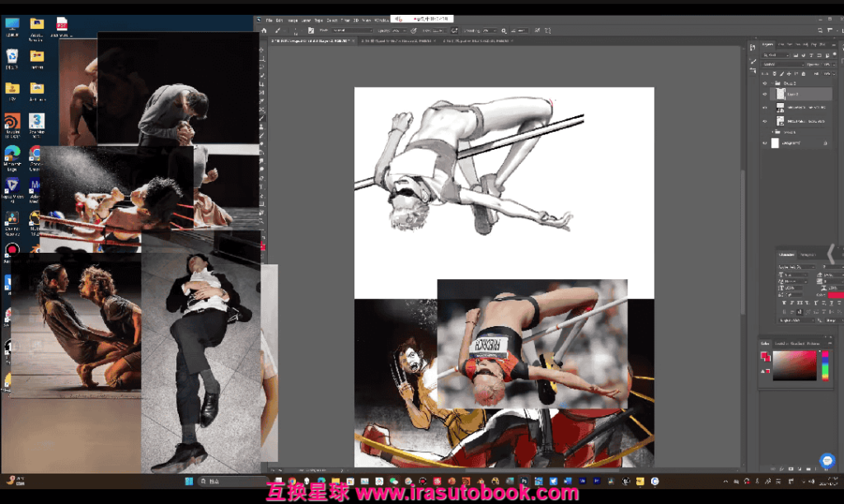Open the brush size preset picker

click(297, 31)
